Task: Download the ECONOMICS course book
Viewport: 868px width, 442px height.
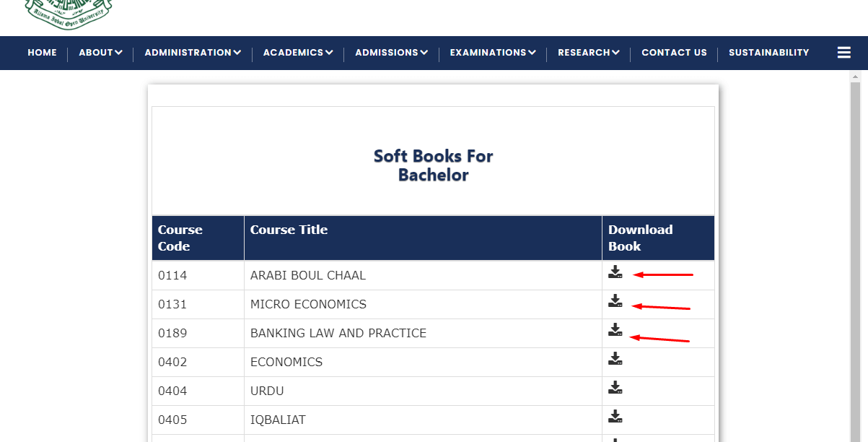Action: pyautogui.click(x=615, y=358)
